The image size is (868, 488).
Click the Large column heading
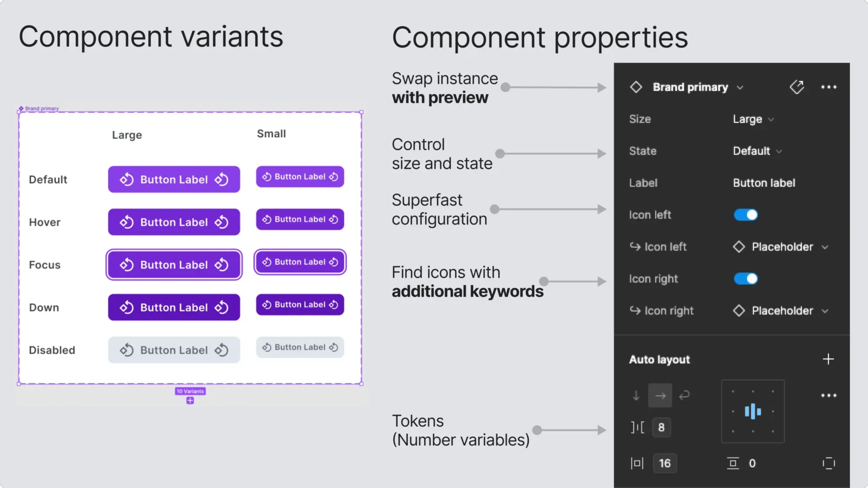(127, 135)
